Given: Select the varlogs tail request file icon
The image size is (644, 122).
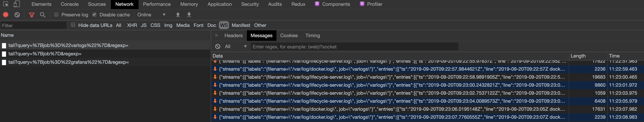Looking at the screenshot, I should 4,45.
